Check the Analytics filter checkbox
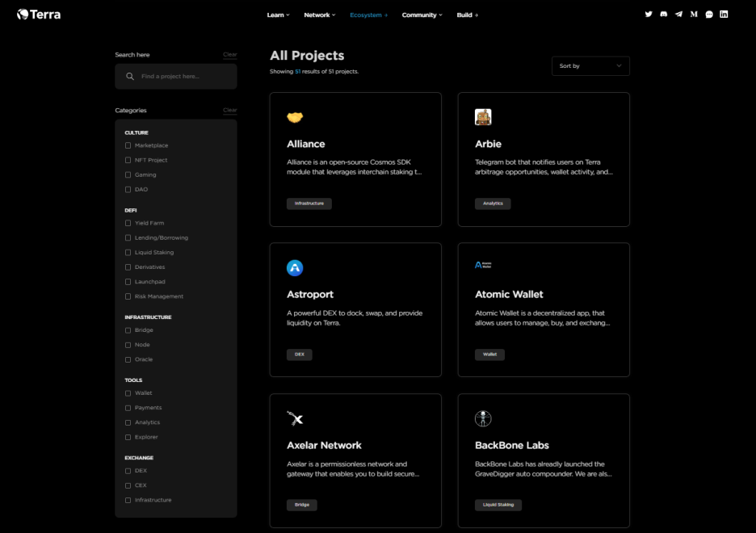This screenshot has width=756, height=533. click(128, 422)
